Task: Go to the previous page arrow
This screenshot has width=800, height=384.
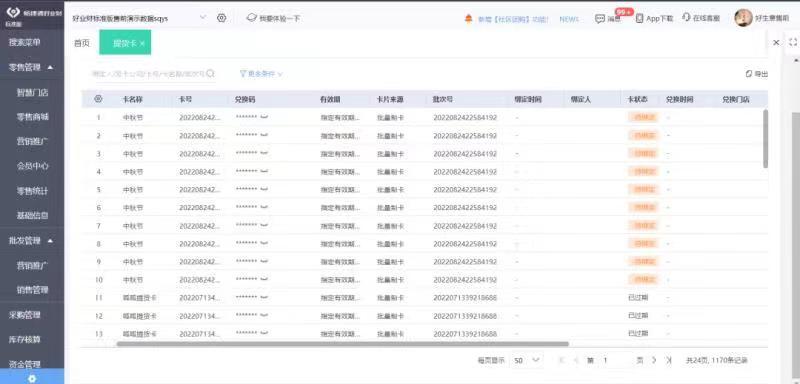Action: [576, 360]
